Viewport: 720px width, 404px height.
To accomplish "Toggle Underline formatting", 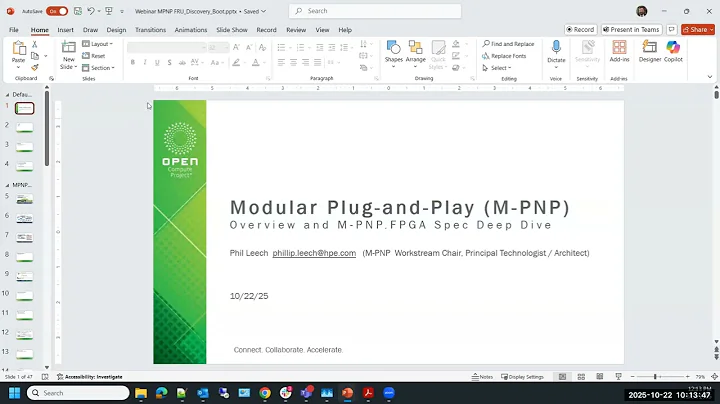I will point(157,62).
